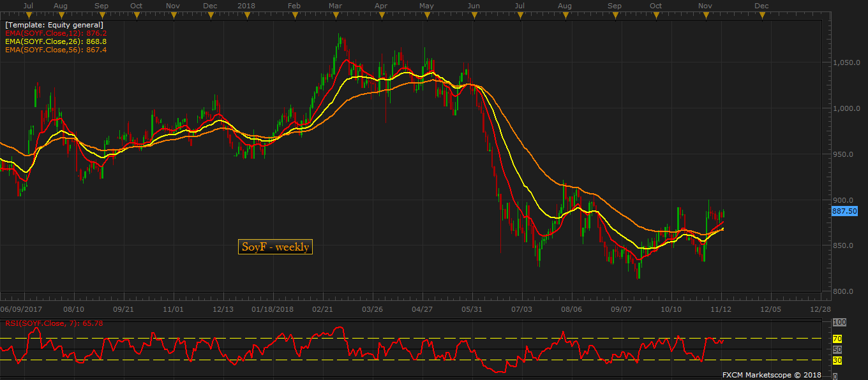Click the FXCM Marketscope copyright text

[772, 375]
